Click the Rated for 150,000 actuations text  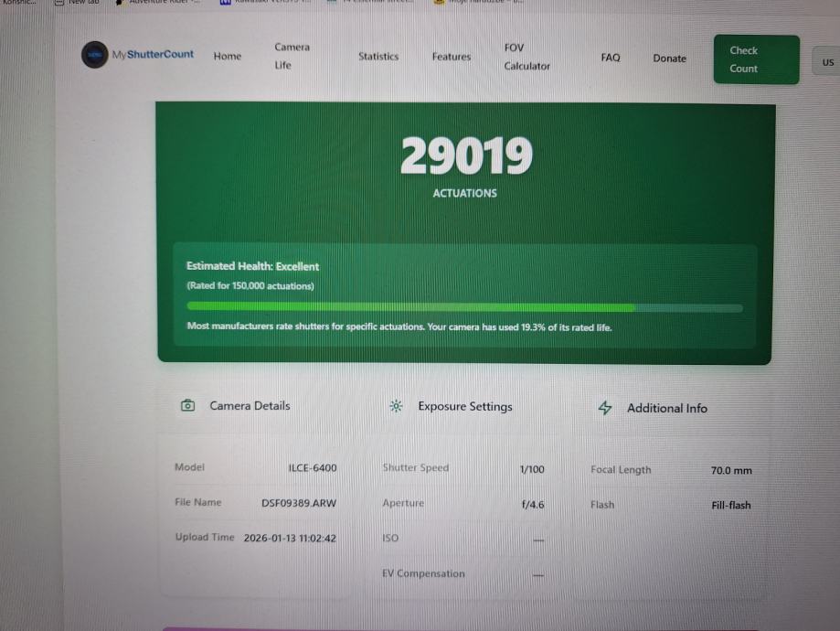(x=250, y=285)
